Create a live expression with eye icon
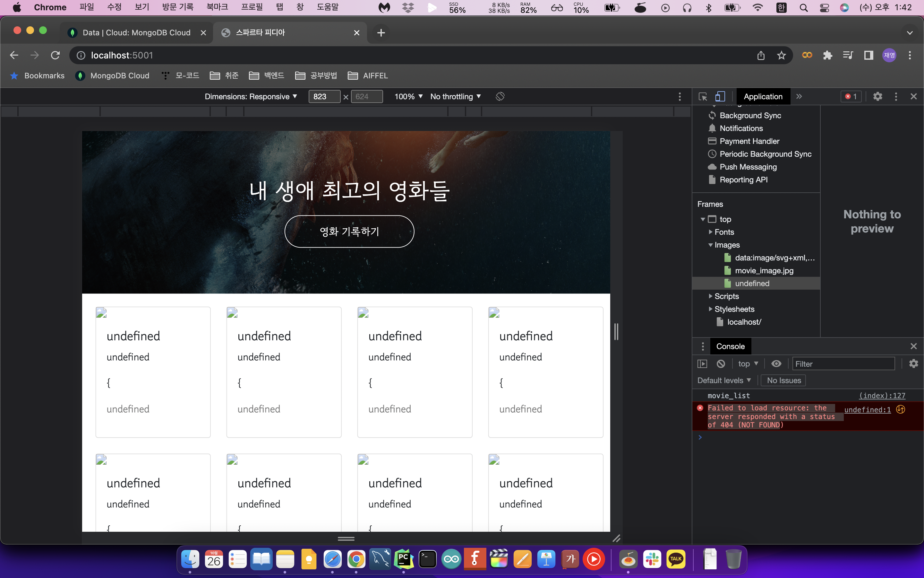The height and width of the screenshot is (578, 924). coord(776,363)
